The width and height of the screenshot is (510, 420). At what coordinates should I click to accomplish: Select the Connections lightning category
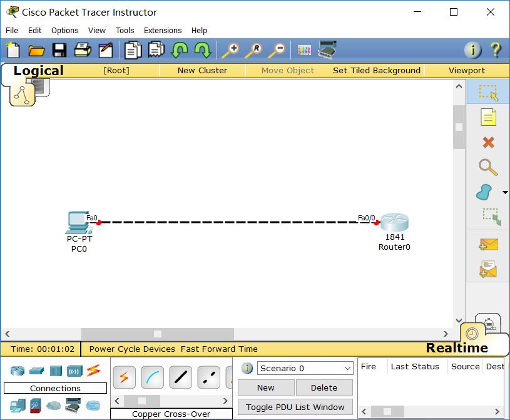coord(94,371)
